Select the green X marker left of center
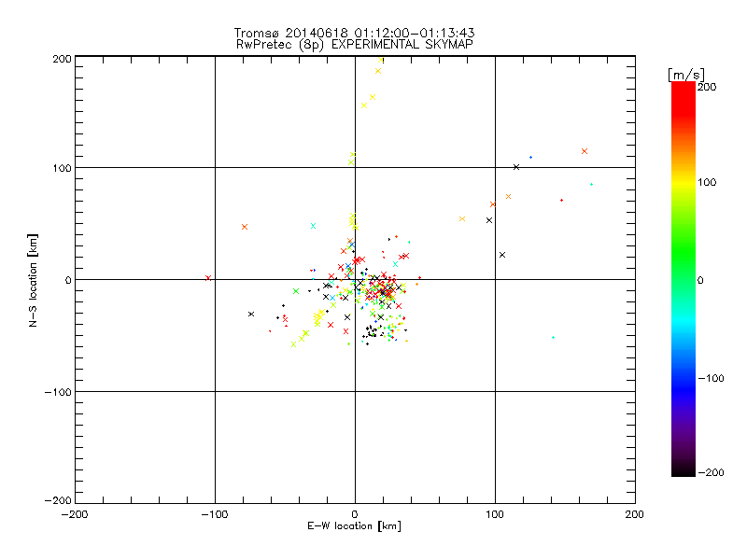Image resolution: width=747 pixels, height=560 pixels. tap(296, 291)
